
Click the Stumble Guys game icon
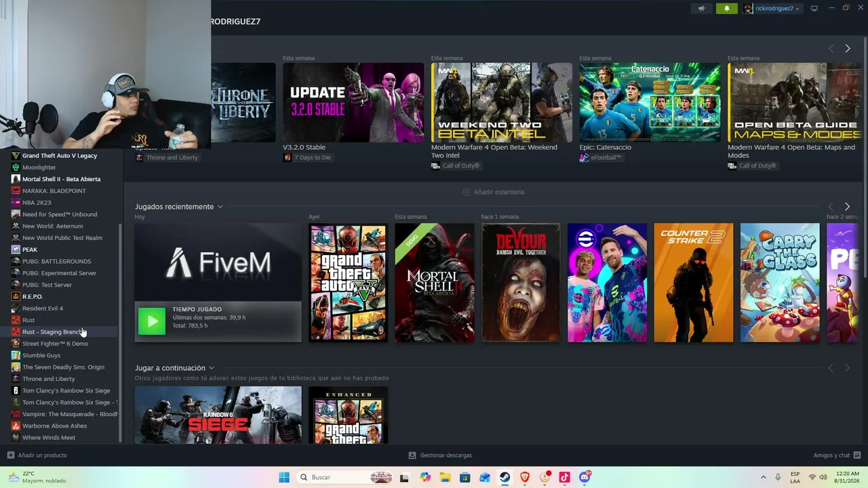click(16, 355)
